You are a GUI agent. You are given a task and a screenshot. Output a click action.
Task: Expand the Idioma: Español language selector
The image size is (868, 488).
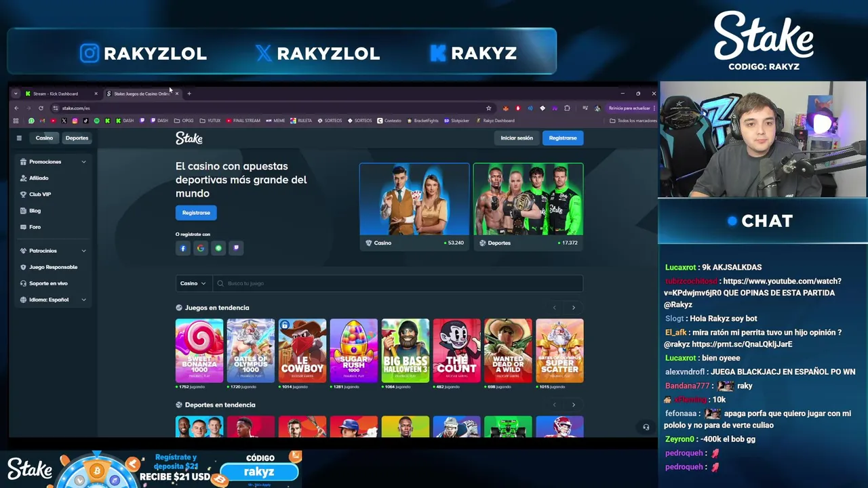point(54,300)
